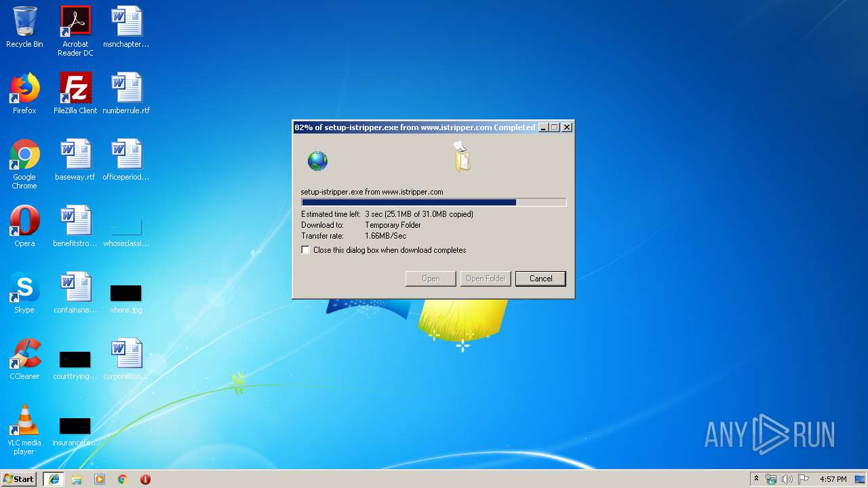
Task: Show hidden system tray icons
Action: click(756, 479)
